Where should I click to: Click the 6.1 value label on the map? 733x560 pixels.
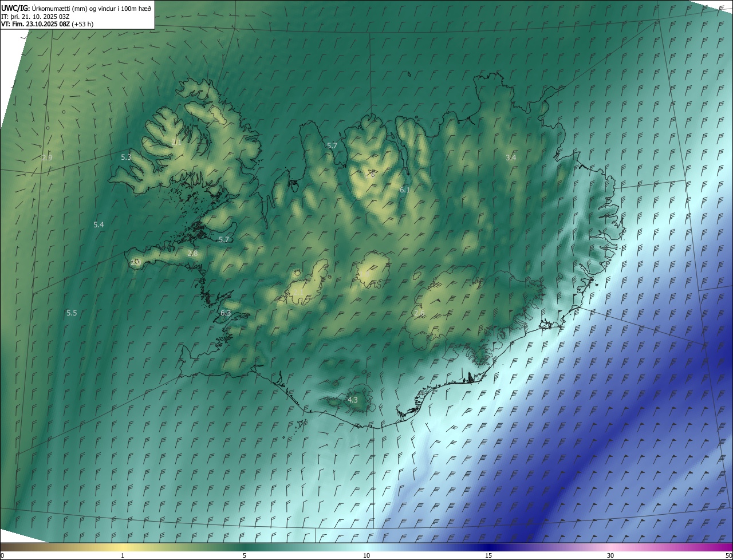point(405,190)
